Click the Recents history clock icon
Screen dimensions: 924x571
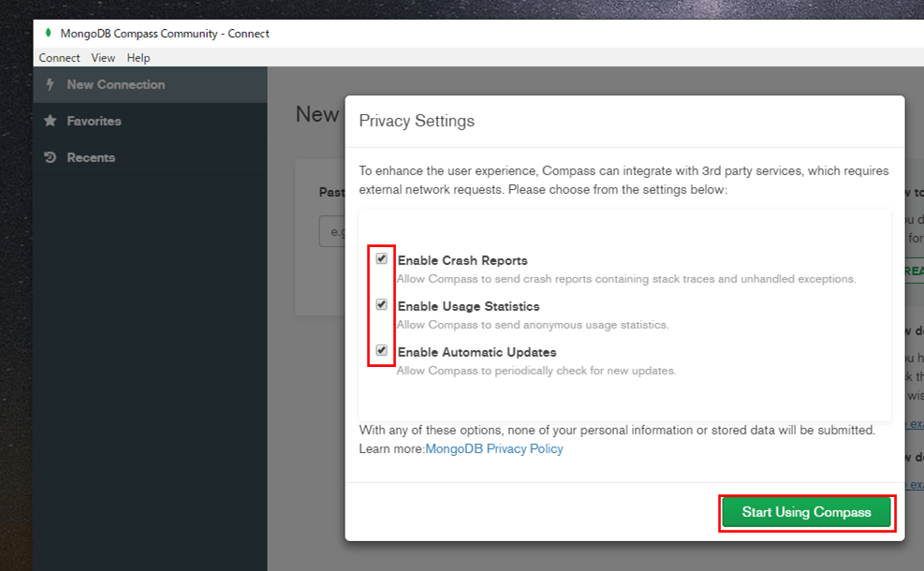pyautogui.click(x=51, y=157)
